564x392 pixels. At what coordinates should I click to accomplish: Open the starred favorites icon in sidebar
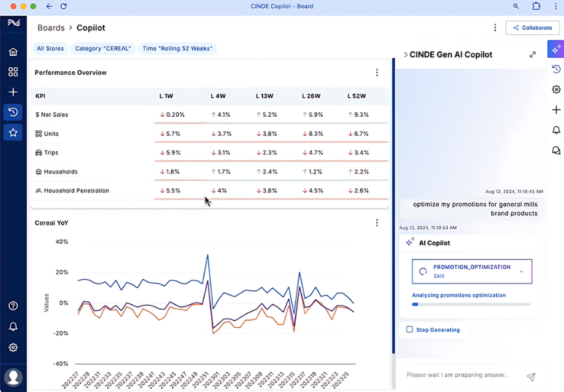click(x=13, y=132)
